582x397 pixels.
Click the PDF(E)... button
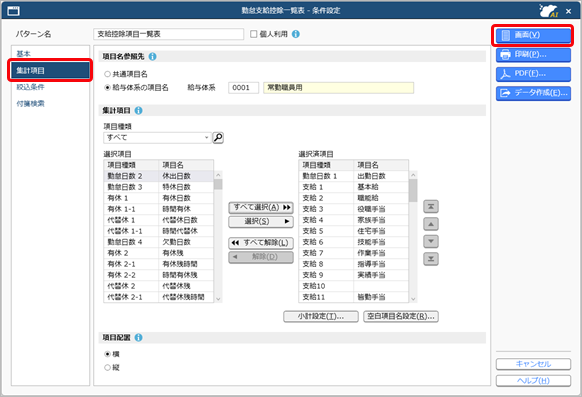coord(533,74)
